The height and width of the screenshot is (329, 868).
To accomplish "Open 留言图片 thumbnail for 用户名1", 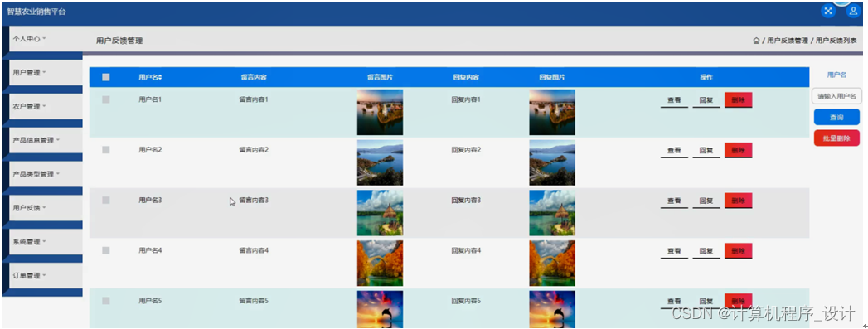I will pos(380,112).
